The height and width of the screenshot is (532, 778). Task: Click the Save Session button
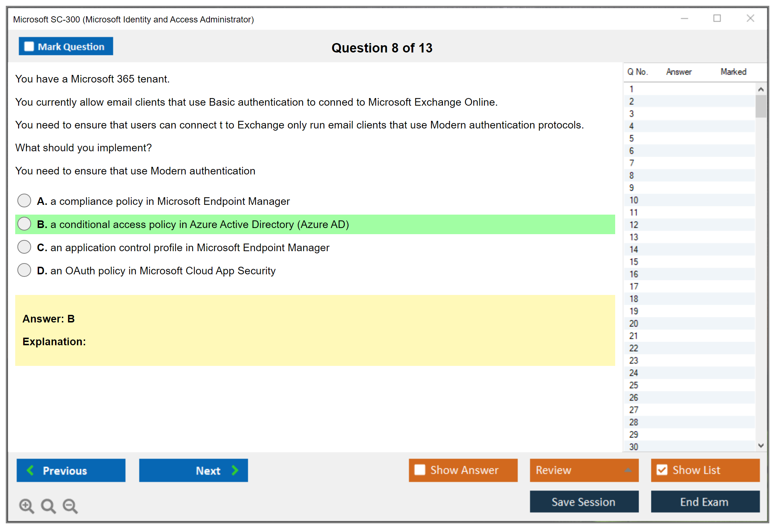(584, 502)
